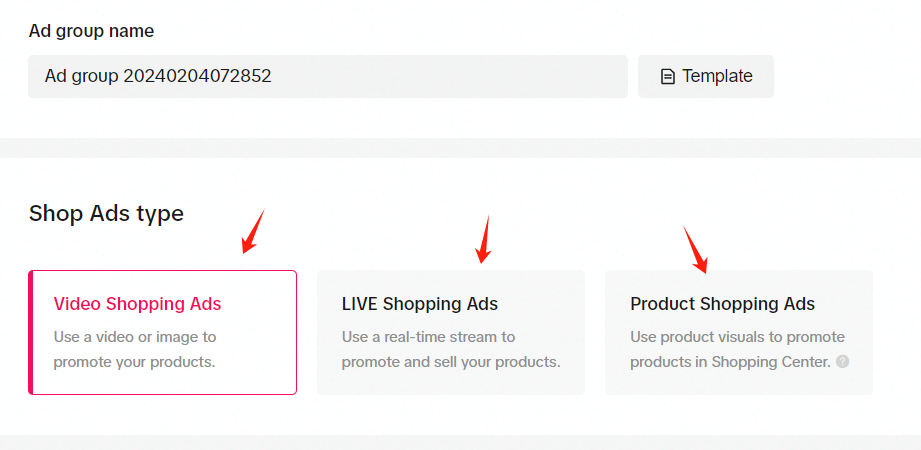This screenshot has width=921, height=450.
Task: Click the 'LIVE Shopping Ads' title text
Action: pyautogui.click(x=419, y=304)
